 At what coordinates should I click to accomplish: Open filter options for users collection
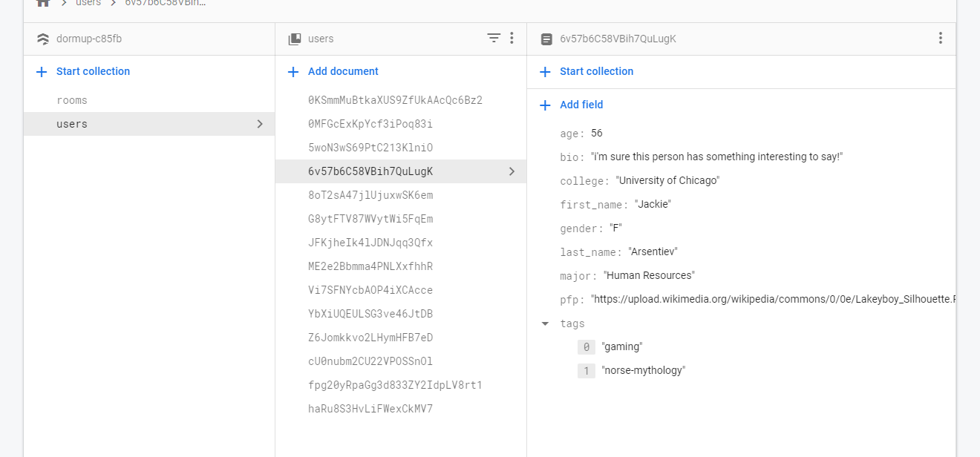click(x=494, y=39)
